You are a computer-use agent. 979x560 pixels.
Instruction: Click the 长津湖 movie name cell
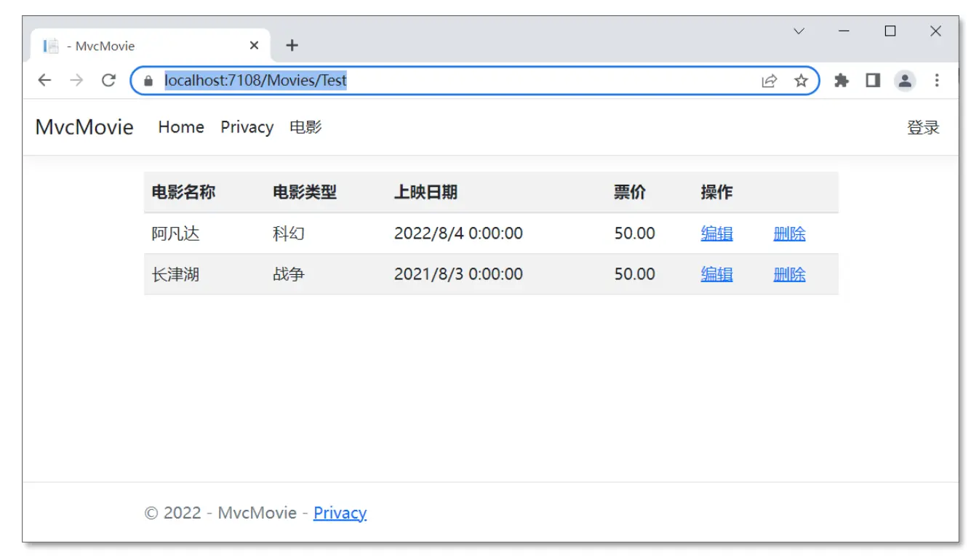tap(175, 274)
